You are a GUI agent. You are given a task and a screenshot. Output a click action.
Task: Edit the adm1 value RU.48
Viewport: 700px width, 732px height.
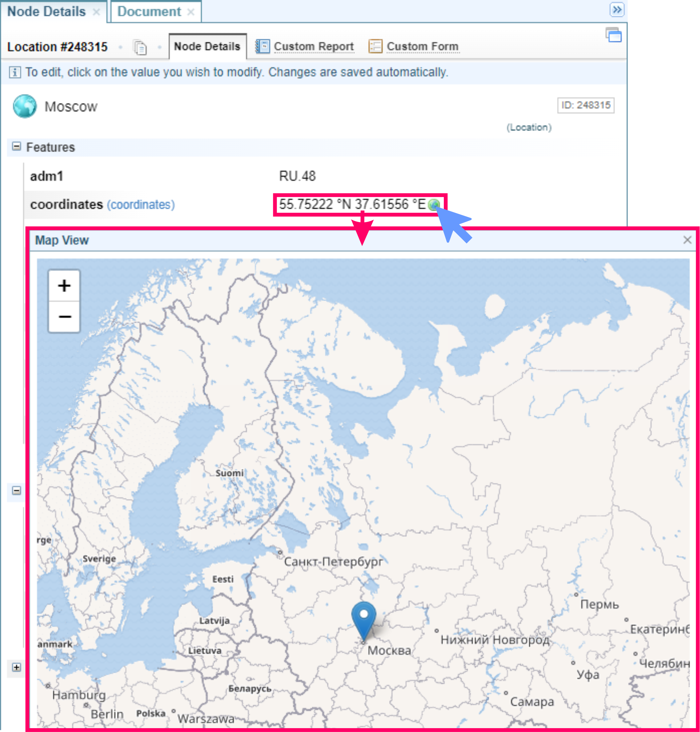point(297,176)
